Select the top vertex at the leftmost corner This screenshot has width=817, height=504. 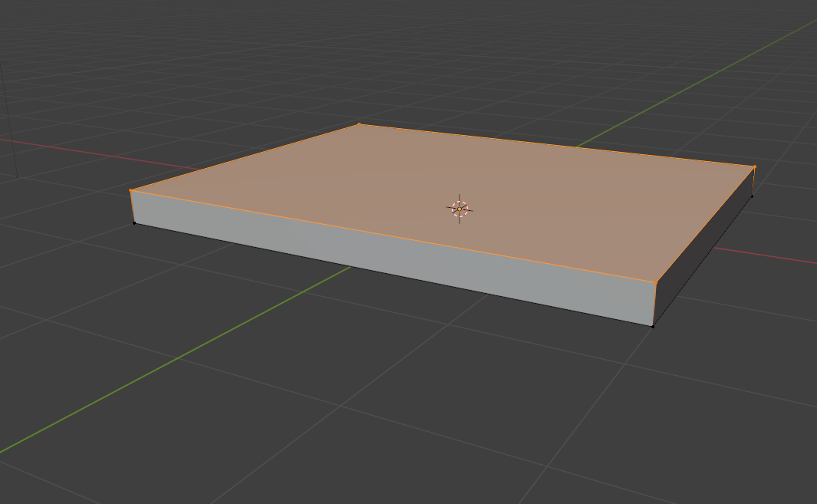[x=130, y=191]
